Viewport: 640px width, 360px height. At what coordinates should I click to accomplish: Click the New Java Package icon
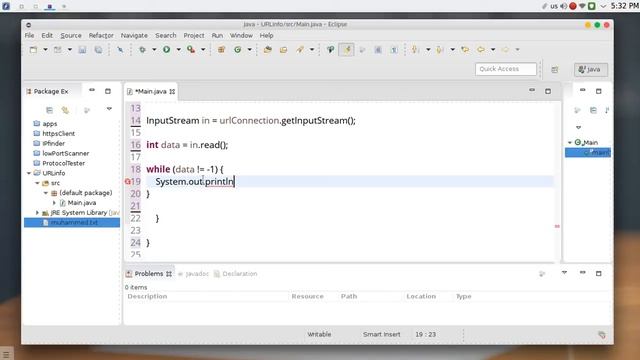pyautogui.click(x=222, y=50)
